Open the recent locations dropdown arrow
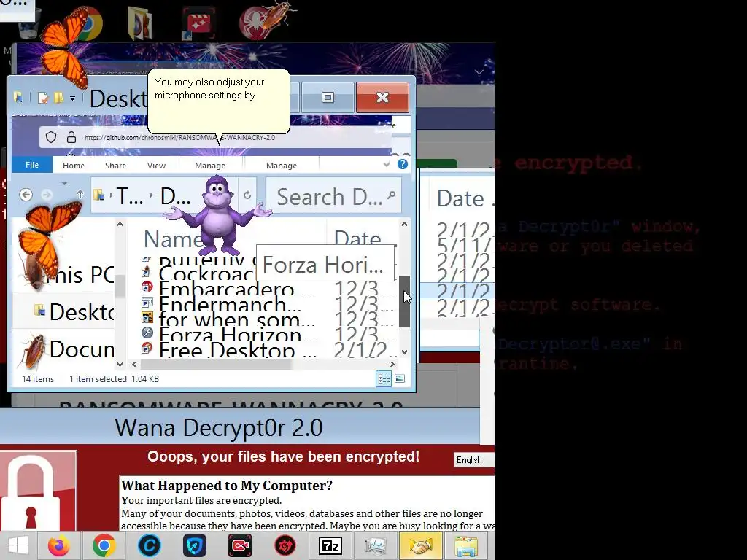Screen dimensions: 747x560 pyautogui.click(x=64, y=183)
